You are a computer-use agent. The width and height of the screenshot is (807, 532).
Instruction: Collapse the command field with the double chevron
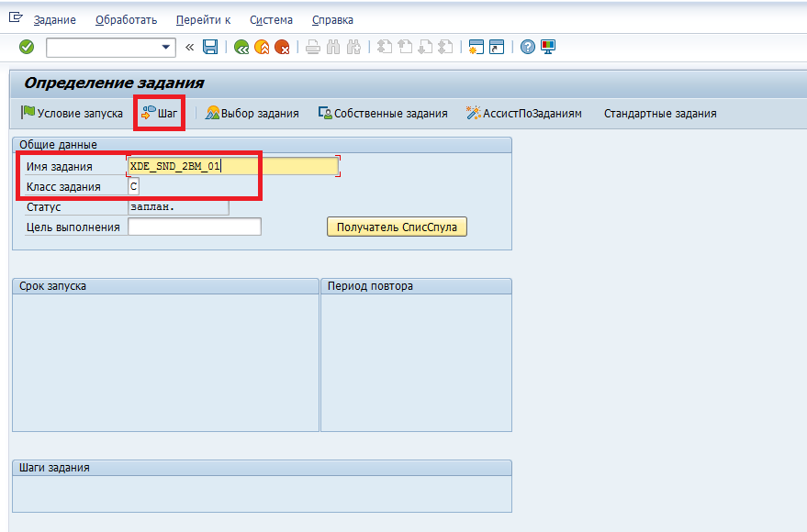coord(190,47)
